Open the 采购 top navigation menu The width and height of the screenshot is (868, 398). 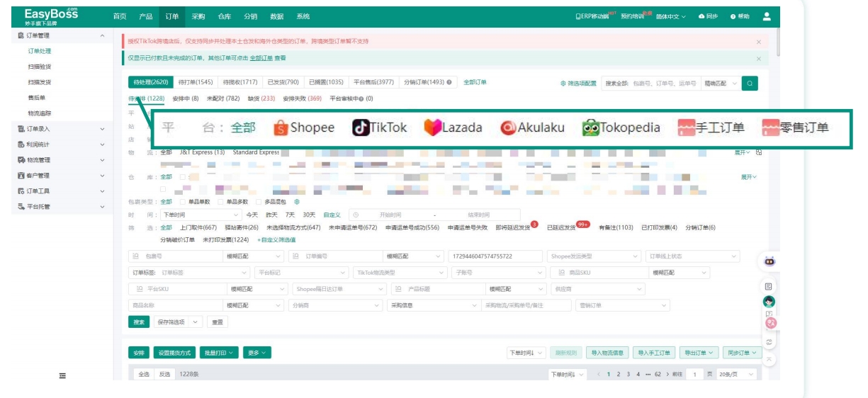tap(198, 16)
